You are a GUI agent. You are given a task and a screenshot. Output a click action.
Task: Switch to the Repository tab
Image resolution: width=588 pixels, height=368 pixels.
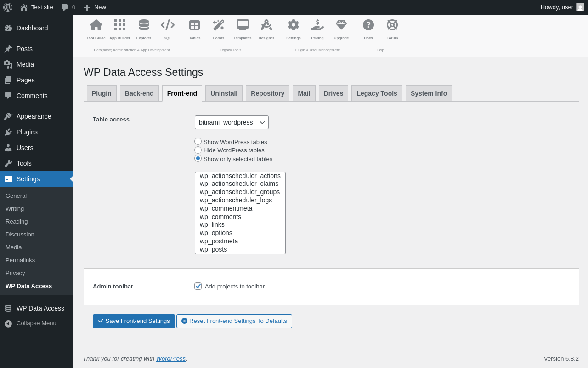click(x=267, y=93)
